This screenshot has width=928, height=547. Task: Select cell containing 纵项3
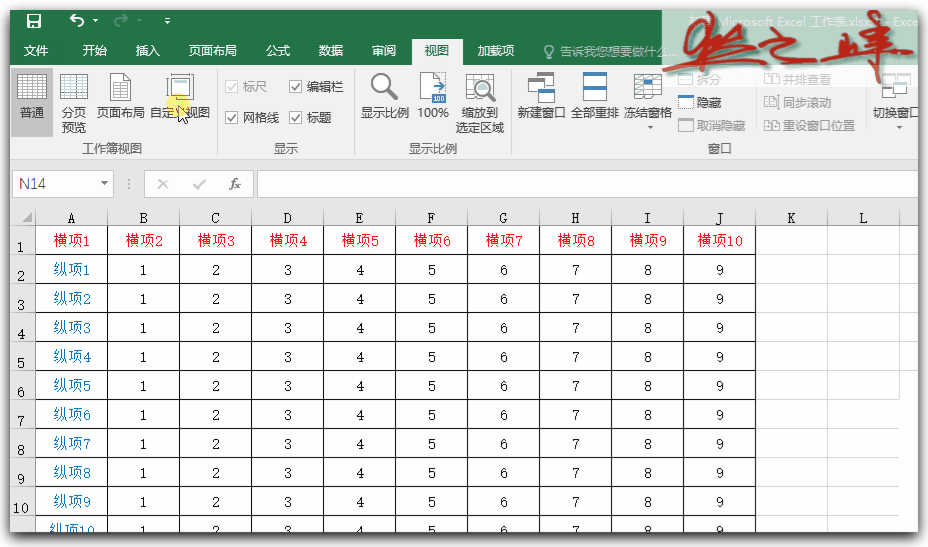tap(72, 327)
